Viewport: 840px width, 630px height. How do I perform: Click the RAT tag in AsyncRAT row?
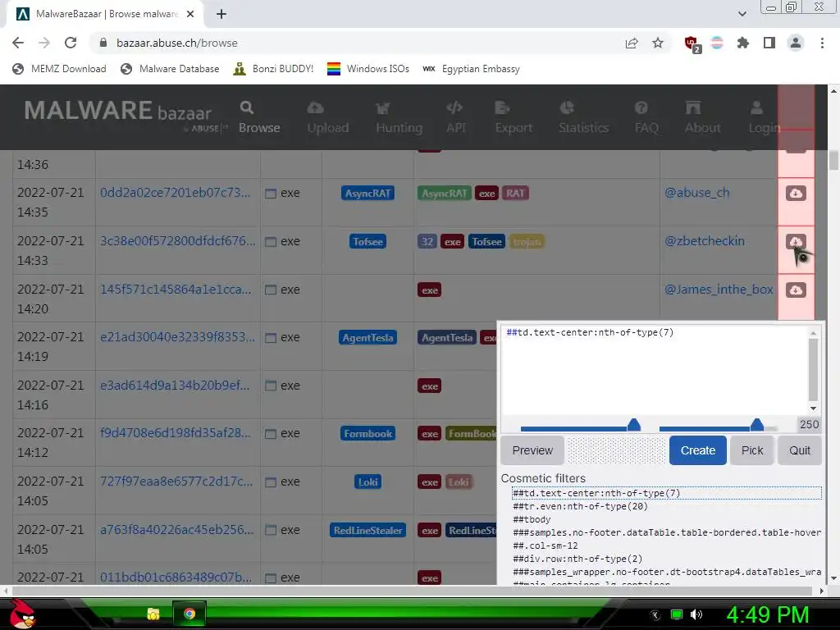coord(515,194)
